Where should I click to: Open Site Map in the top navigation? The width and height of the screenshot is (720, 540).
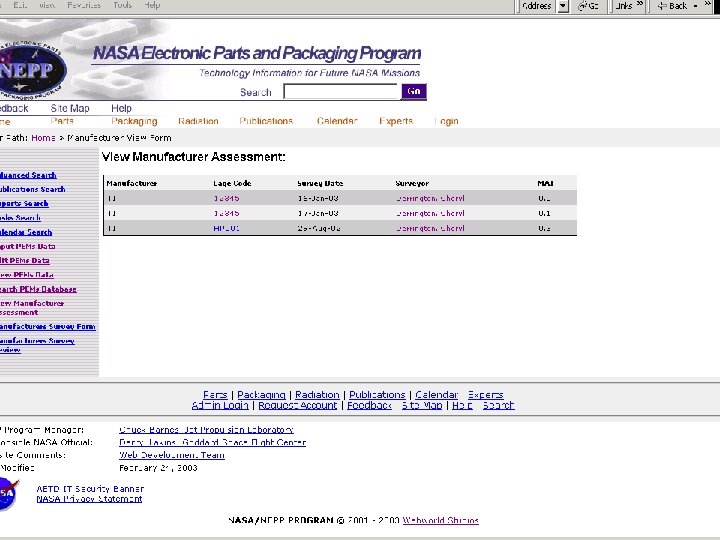(x=70, y=108)
